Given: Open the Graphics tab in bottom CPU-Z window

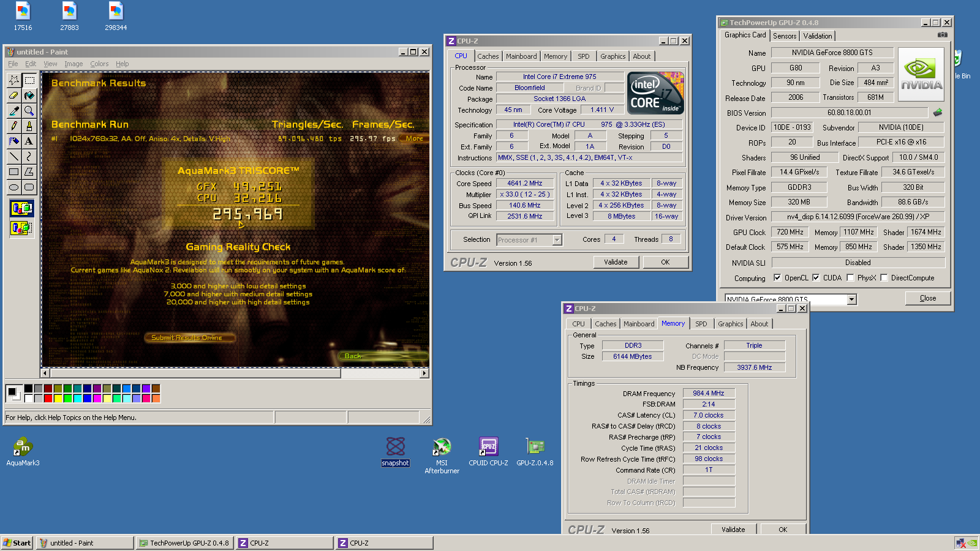Looking at the screenshot, I should pos(731,324).
